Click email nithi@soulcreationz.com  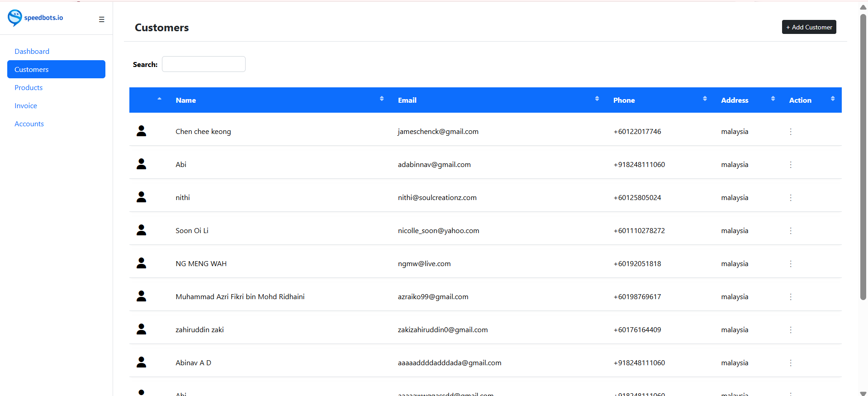pyautogui.click(x=437, y=198)
